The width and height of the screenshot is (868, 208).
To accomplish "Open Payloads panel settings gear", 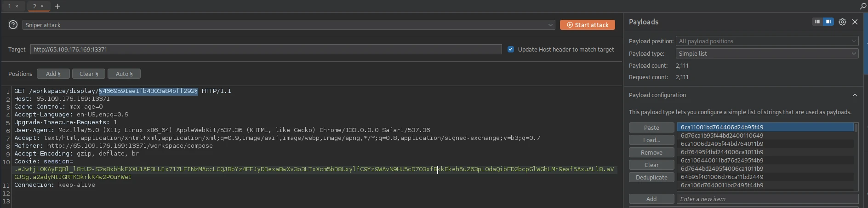I will pos(842,22).
